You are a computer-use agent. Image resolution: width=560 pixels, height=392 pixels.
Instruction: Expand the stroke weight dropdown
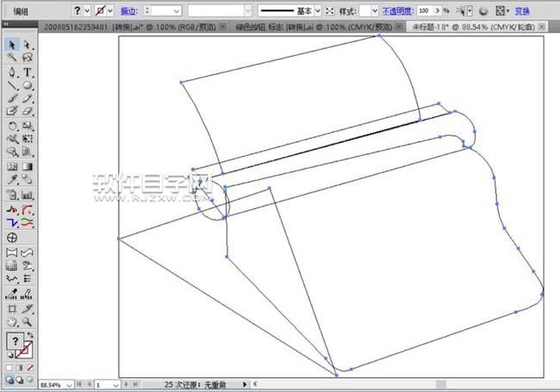[x=177, y=11]
